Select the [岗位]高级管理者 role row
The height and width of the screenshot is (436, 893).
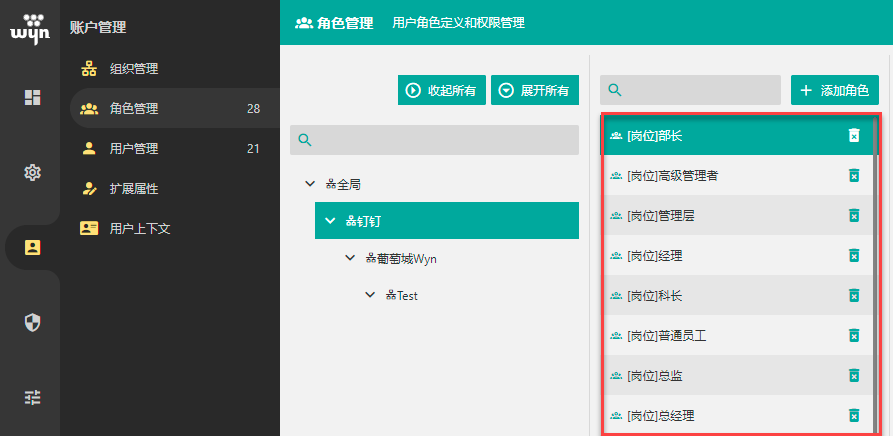[x=720, y=176]
